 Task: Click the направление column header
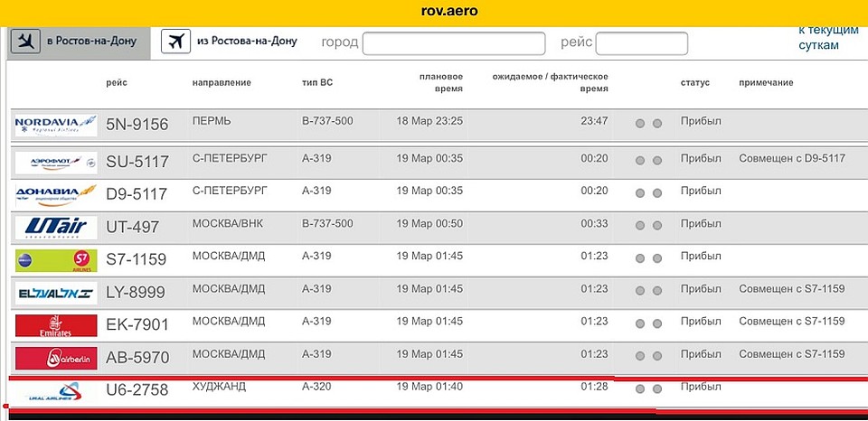[x=222, y=83]
